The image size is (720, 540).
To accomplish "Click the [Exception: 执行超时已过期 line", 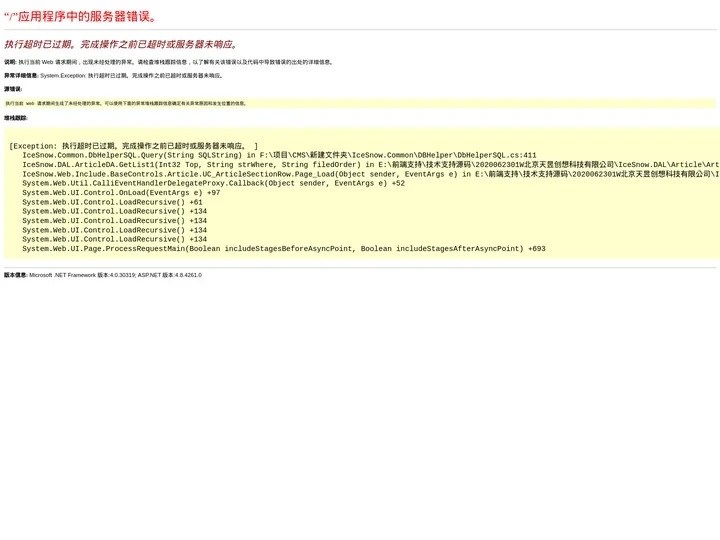I will pyautogui.click(x=134, y=146).
